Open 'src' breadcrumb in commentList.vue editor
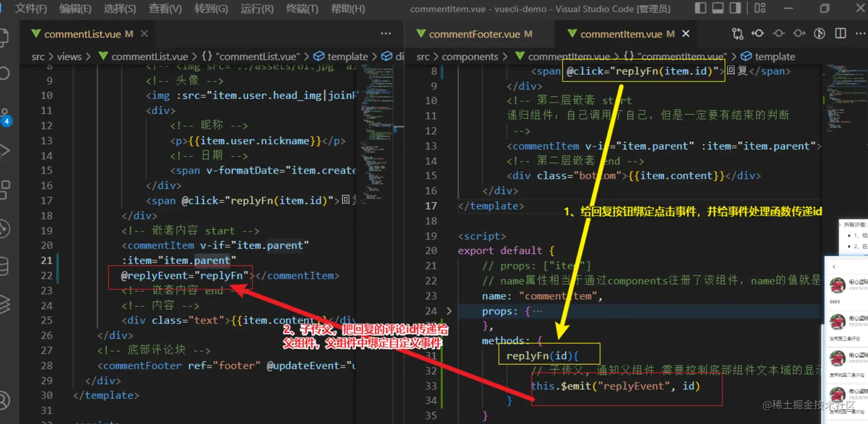This screenshot has width=868, height=424. pos(38,56)
